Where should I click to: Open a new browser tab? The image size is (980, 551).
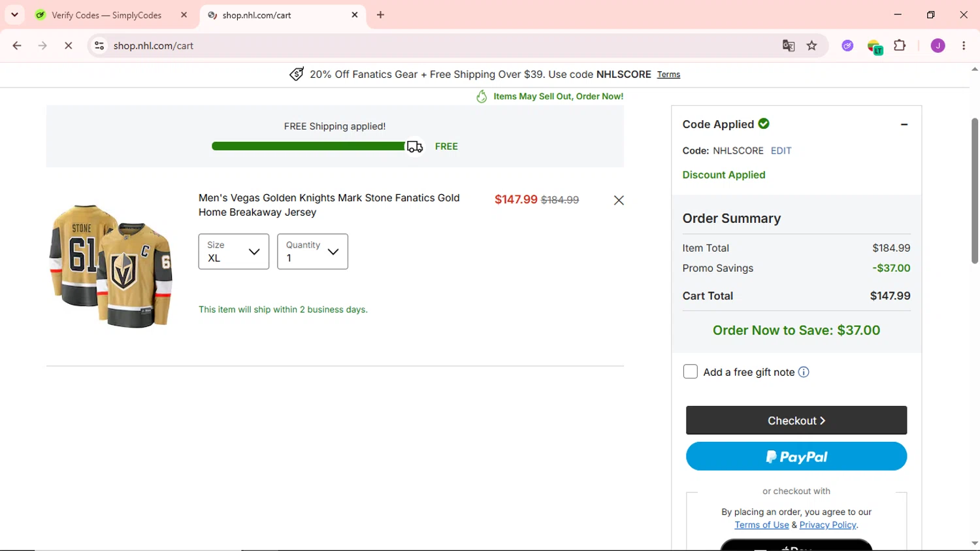(x=381, y=15)
